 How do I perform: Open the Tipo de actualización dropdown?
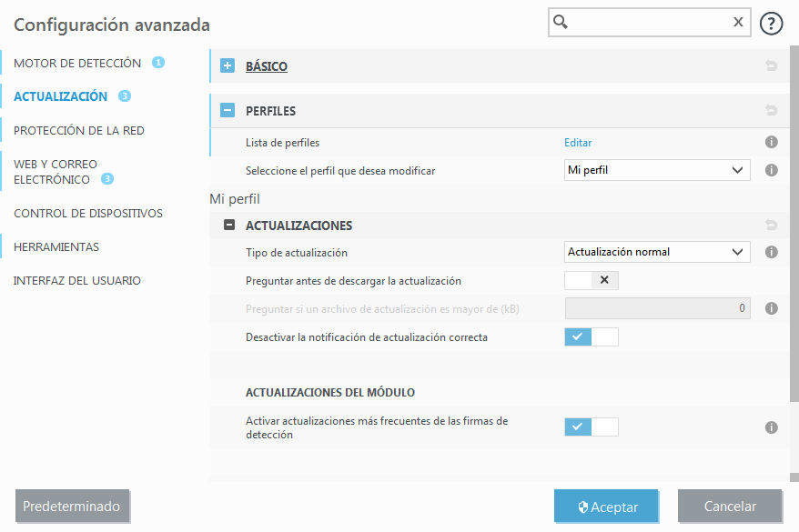tap(657, 252)
